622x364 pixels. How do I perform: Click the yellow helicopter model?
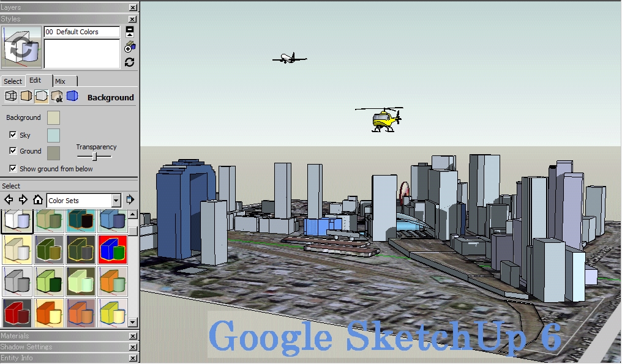tap(383, 120)
